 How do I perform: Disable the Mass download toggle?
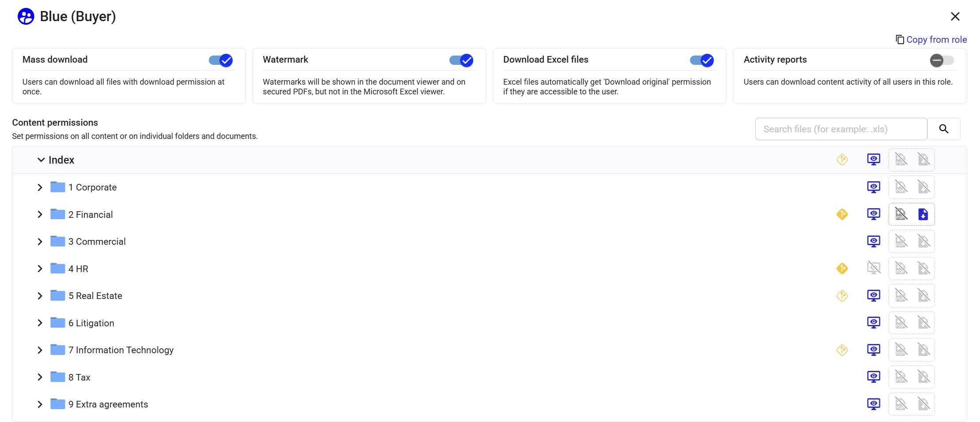221,60
